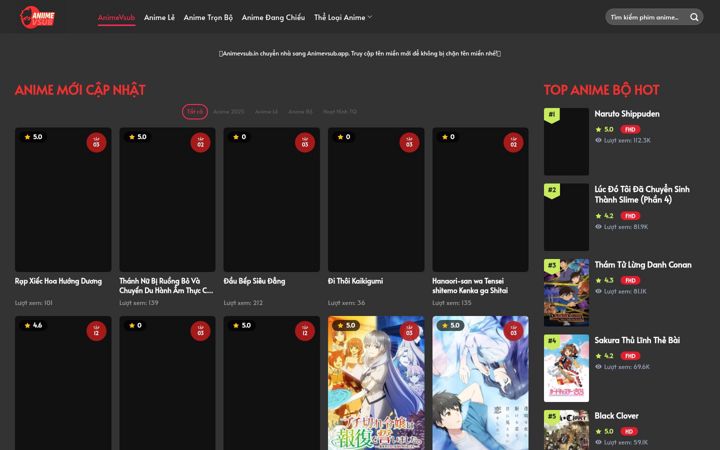The width and height of the screenshot is (720, 450).
Task: Click episode 02 badge on Thánh Nữ Bị Ruồng Bỏ card
Action: pyautogui.click(x=201, y=142)
